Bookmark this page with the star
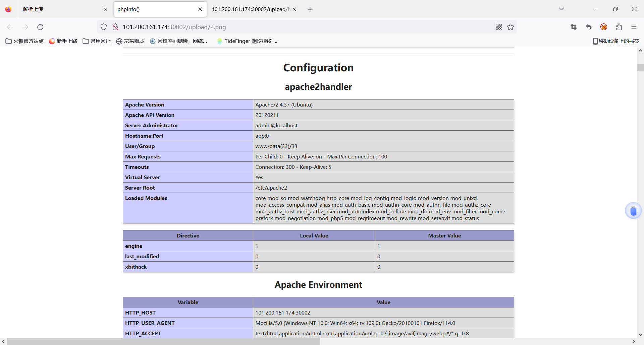This screenshot has height=345, width=644. 511,27
